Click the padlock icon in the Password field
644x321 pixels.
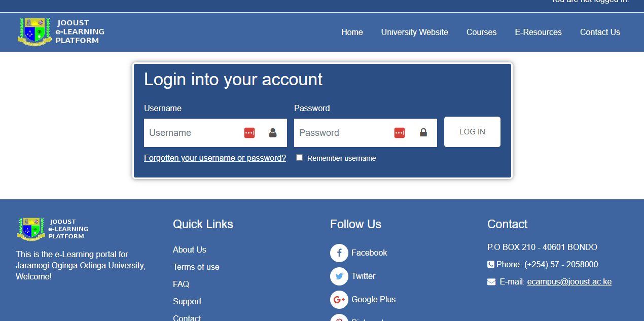423,132
